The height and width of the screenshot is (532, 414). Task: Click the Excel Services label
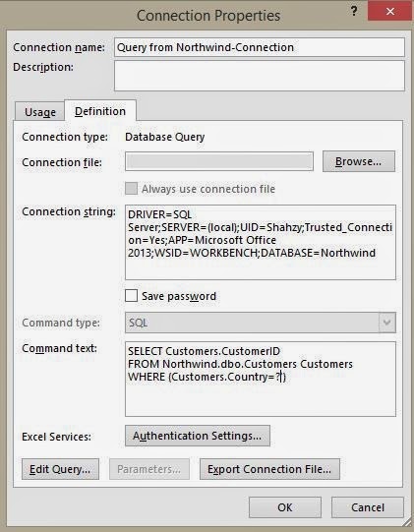click(x=56, y=437)
